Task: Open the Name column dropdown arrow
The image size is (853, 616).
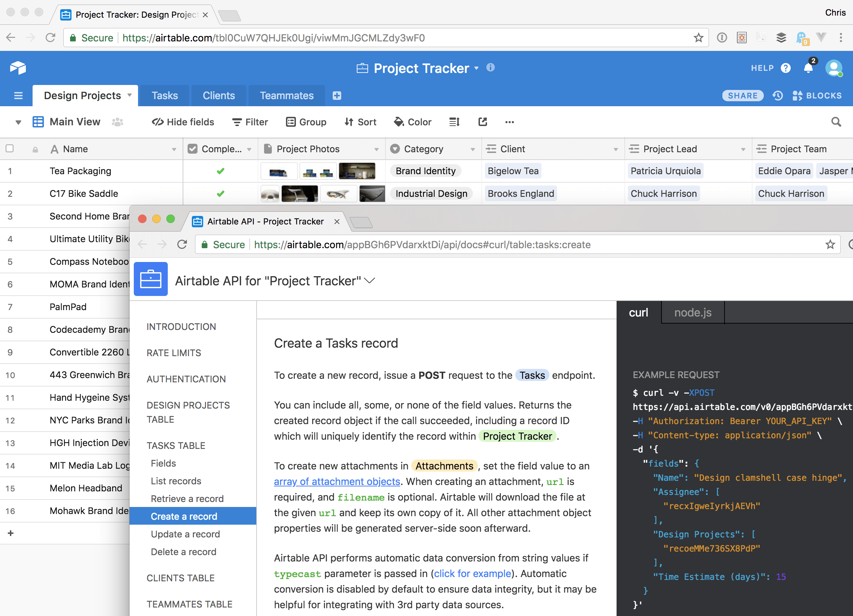Action: click(x=174, y=149)
